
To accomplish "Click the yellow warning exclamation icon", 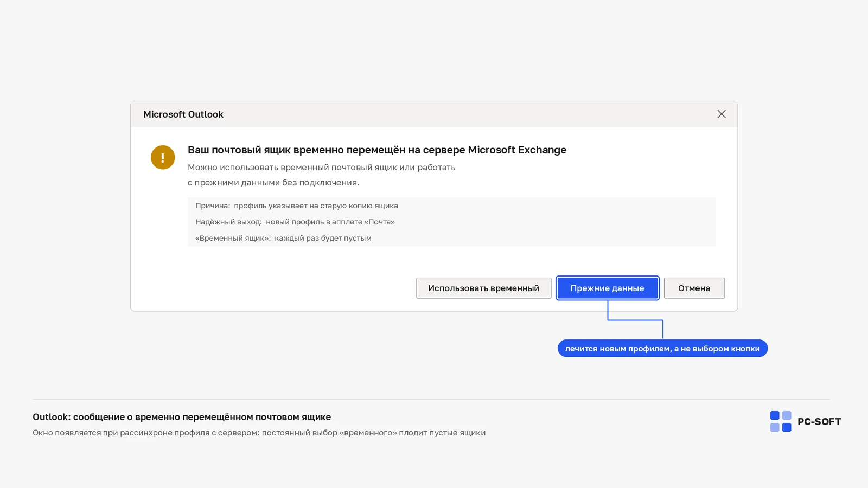I will point(163,157).
